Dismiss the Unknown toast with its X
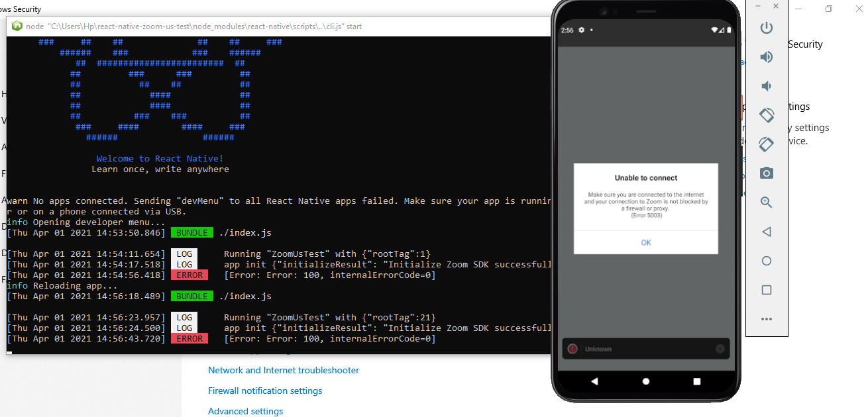Image resolution: width=868 pixels, height=417 pixels. (x=720, y=349)
